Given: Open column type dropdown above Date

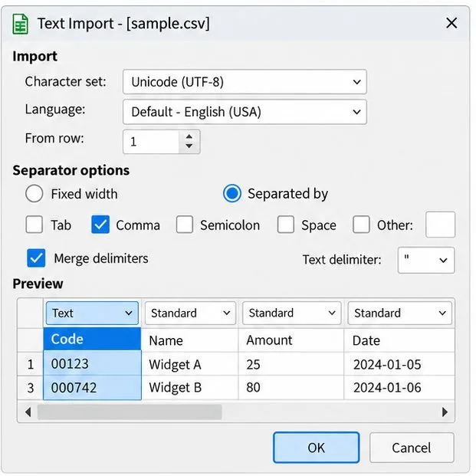Looking at the screenshot, I should [399, 313].
